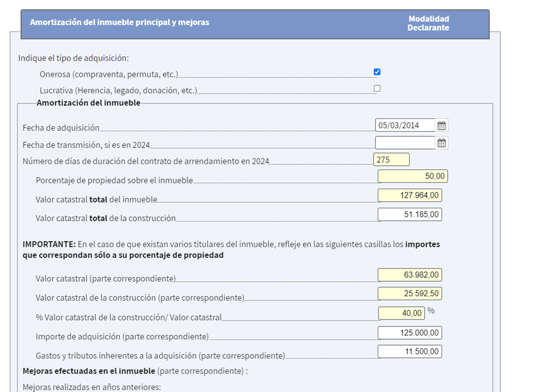The width and height of the screenshot is (557, 392).
Task: Select 'Importe de adquisición (parte correspondiente)' label
Action: pos(122,336)
